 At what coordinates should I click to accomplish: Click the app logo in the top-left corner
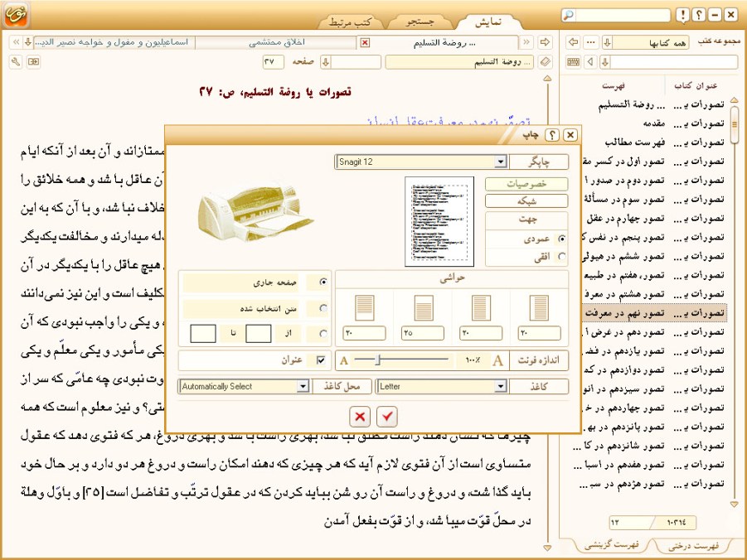tap(17, 15)
